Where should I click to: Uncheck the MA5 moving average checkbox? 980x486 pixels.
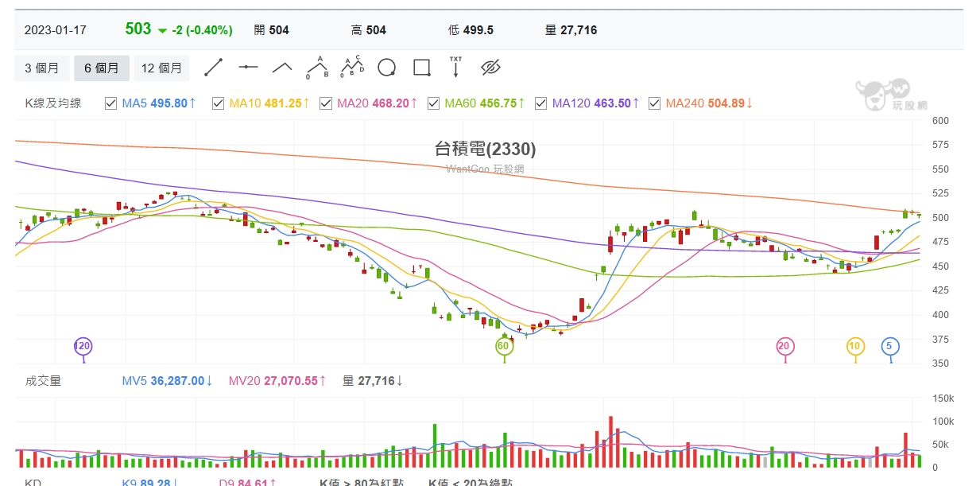(110, 103)
